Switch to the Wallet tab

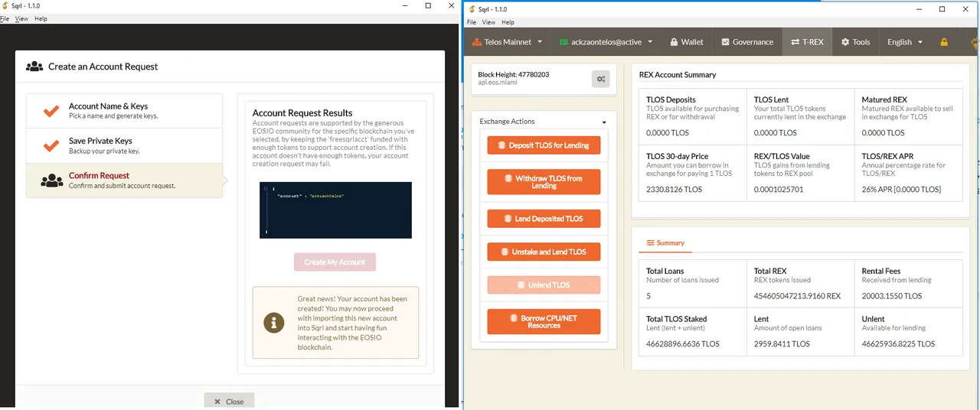(686, 42)
